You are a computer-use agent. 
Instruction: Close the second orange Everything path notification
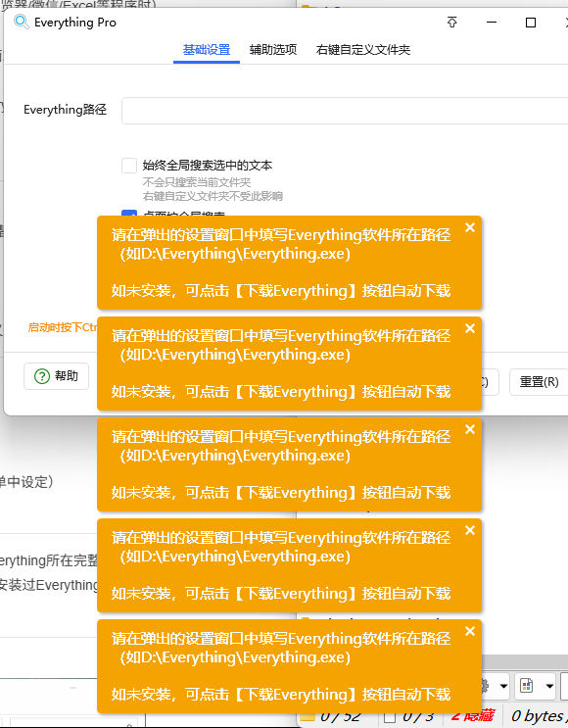[x=470, y=328]
